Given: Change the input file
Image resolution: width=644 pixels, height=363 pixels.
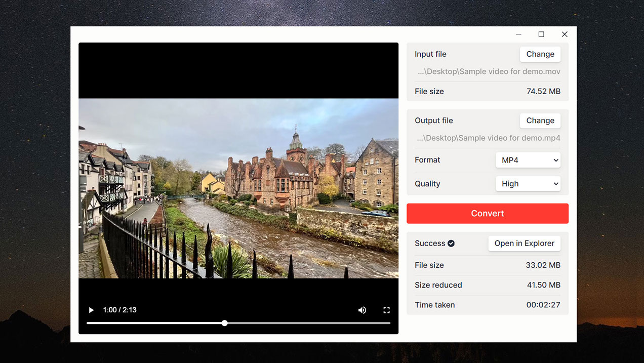Looking at the screenshot, I should point(540,54).
